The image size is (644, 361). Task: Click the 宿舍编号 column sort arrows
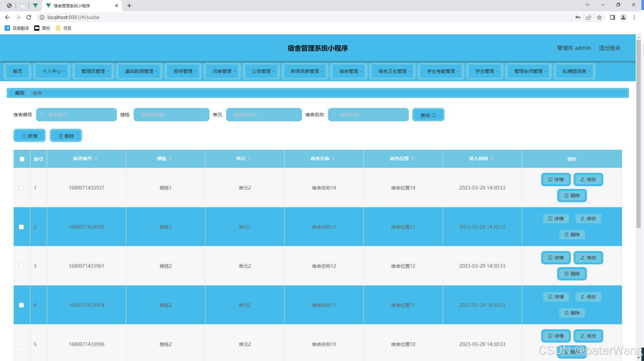pos(96,158)
